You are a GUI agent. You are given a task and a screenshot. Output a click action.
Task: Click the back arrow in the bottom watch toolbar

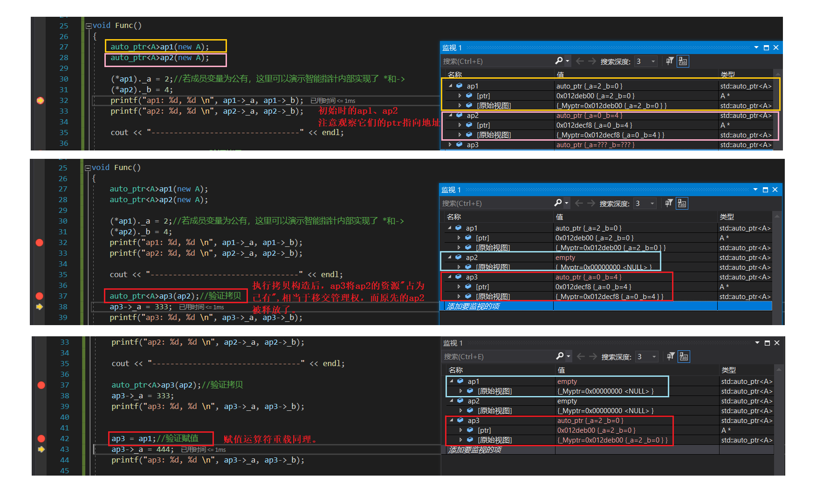point(581,356)
